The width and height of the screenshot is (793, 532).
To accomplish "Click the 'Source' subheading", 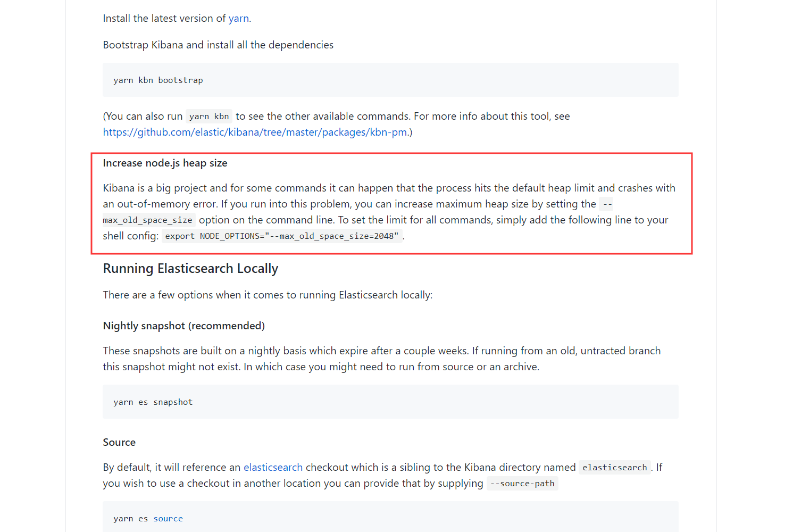I will (x=119, y=442).
